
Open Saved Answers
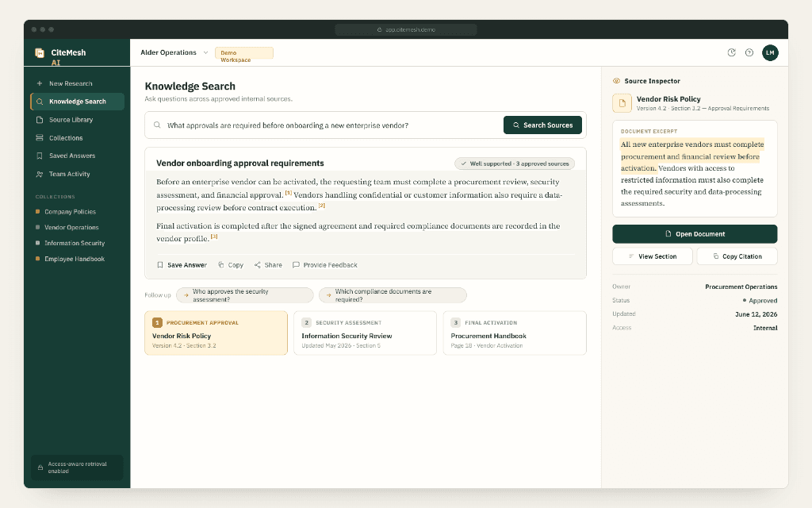[77, 156]
